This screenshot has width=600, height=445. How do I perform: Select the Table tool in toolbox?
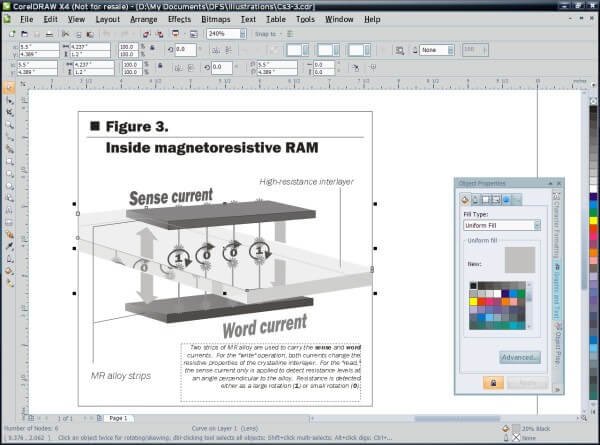[10, 223]
